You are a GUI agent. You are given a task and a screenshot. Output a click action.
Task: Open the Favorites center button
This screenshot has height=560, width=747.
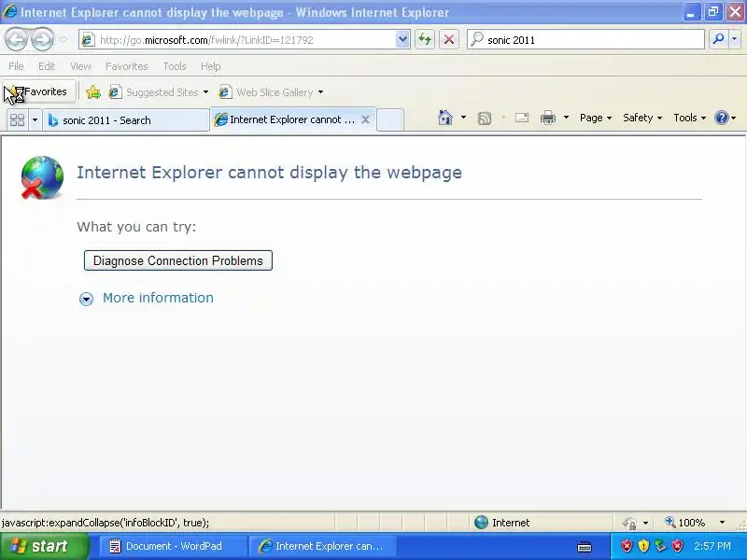[x=40, y=91]
